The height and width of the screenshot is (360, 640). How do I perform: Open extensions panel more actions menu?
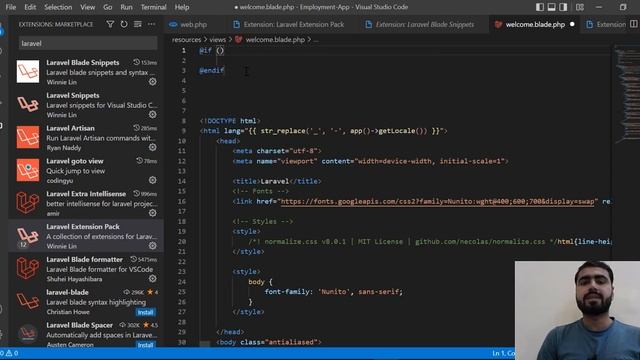[x=151, y=24]
